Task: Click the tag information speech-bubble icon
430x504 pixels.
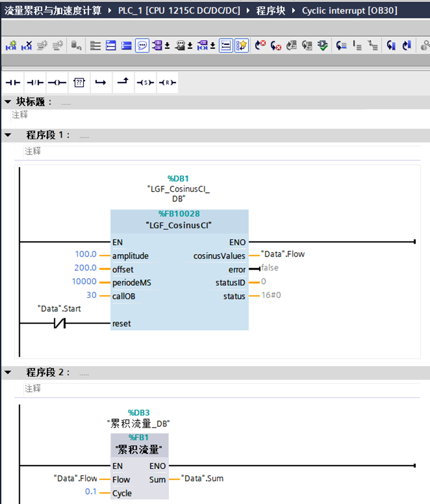Action: (x=180, y=46)
